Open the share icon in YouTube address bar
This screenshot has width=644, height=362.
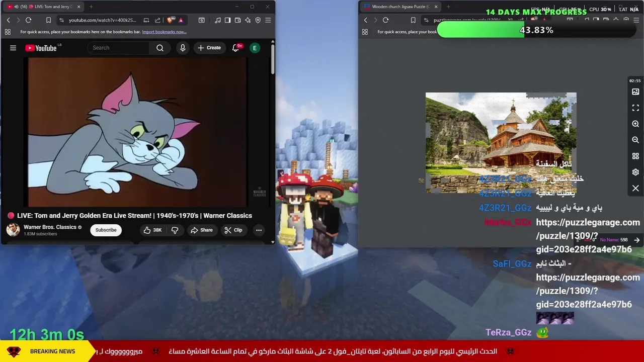157,20
